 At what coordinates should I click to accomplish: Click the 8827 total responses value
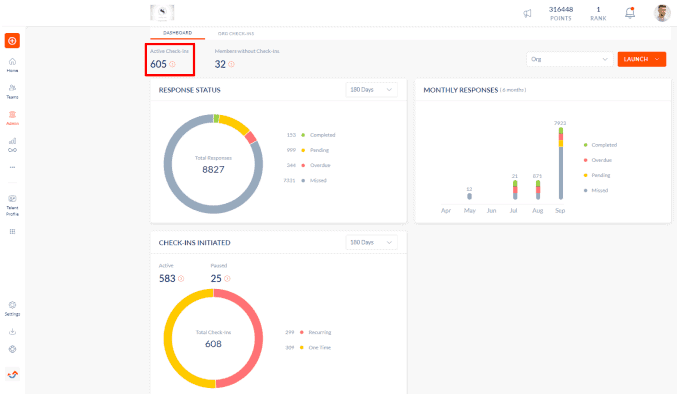click(213, 170)
